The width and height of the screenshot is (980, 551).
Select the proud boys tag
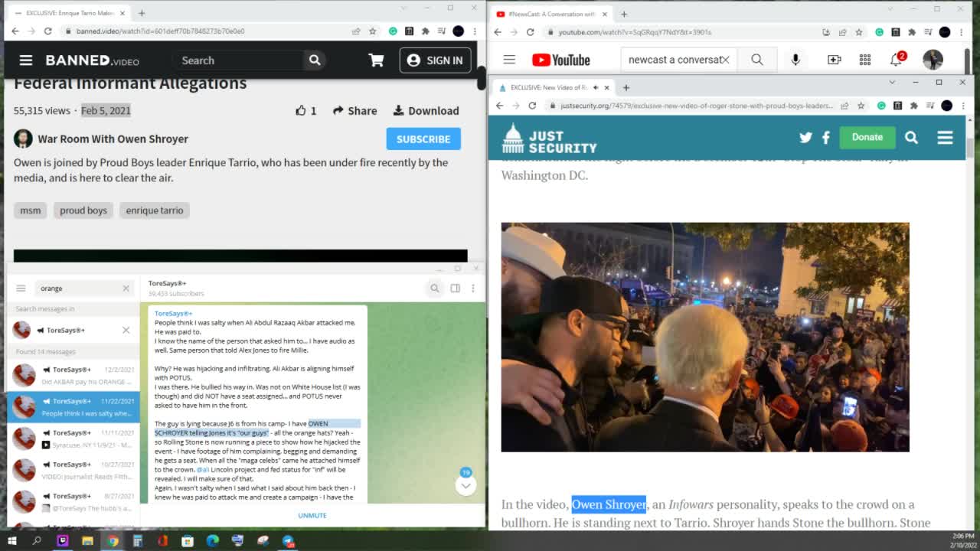[x=83, y=210]
